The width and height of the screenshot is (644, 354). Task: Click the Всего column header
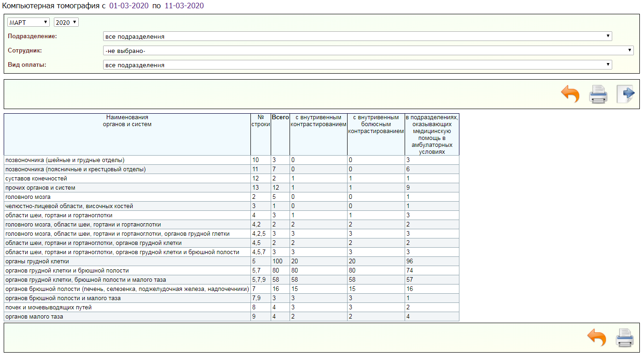point(280,117)
